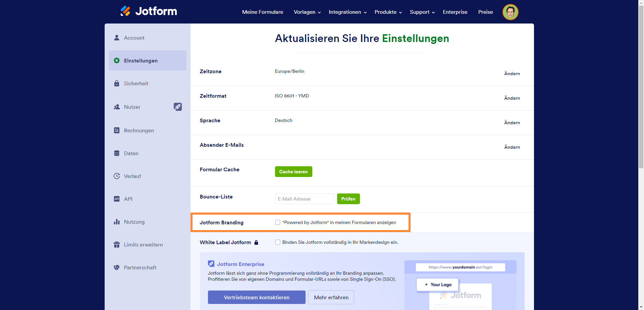View the Verlauf section
This screenshot has width=644, height=310.
click(x=148, y=176)
